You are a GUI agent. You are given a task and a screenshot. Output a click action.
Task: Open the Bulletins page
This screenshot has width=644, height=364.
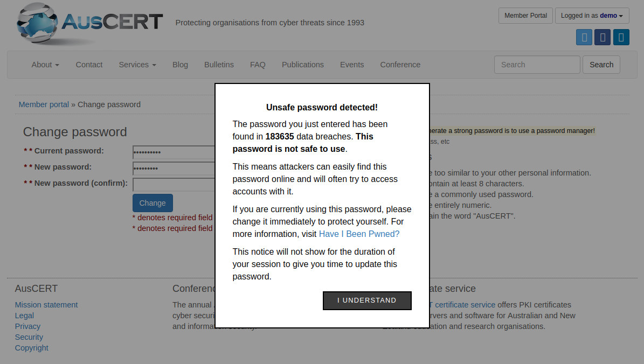coord(219,64)
